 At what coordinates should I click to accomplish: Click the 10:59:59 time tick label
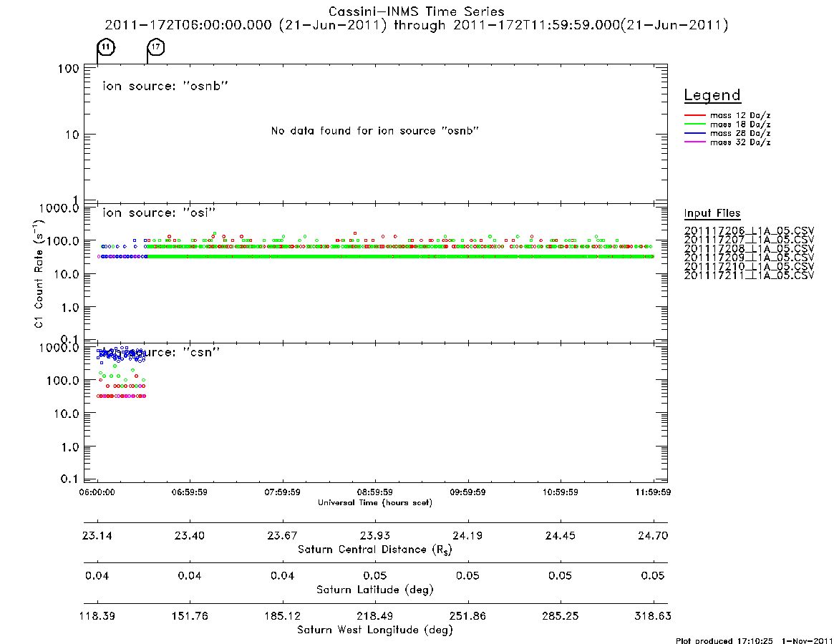tap(560, 492)
